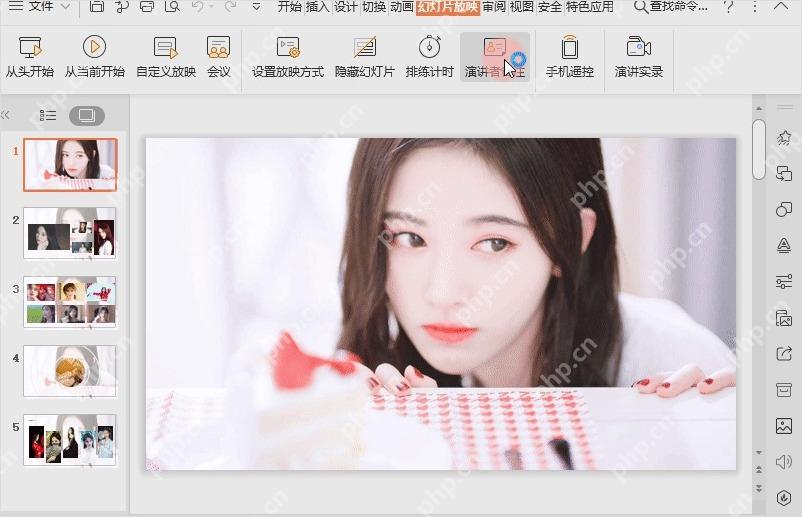Image resolution: width=802 pixels, height=517 pixels.
Task: Open the picture icon in right sidebar
Action: click(x=784, y=425)
